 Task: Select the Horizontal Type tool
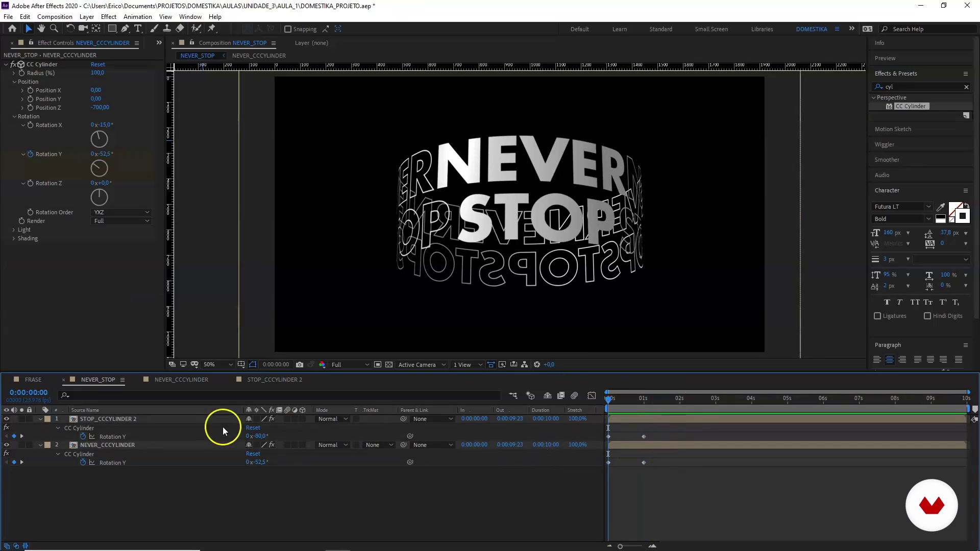pos(138,29)
